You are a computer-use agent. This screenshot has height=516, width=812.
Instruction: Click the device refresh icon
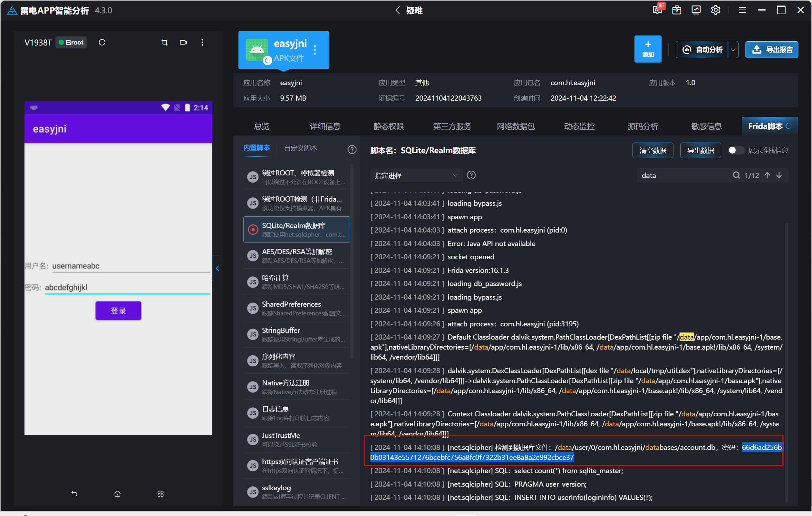coord(102,43)
